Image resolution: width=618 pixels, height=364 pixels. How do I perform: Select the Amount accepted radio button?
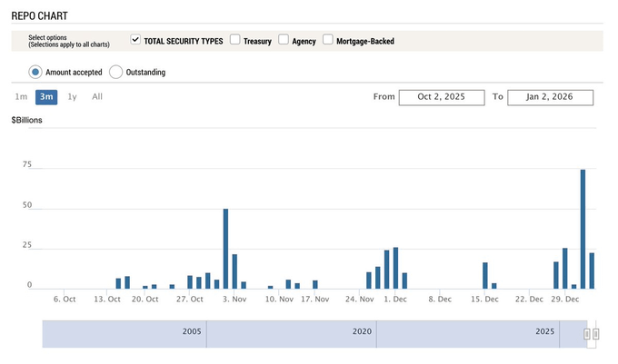(35, 72)
